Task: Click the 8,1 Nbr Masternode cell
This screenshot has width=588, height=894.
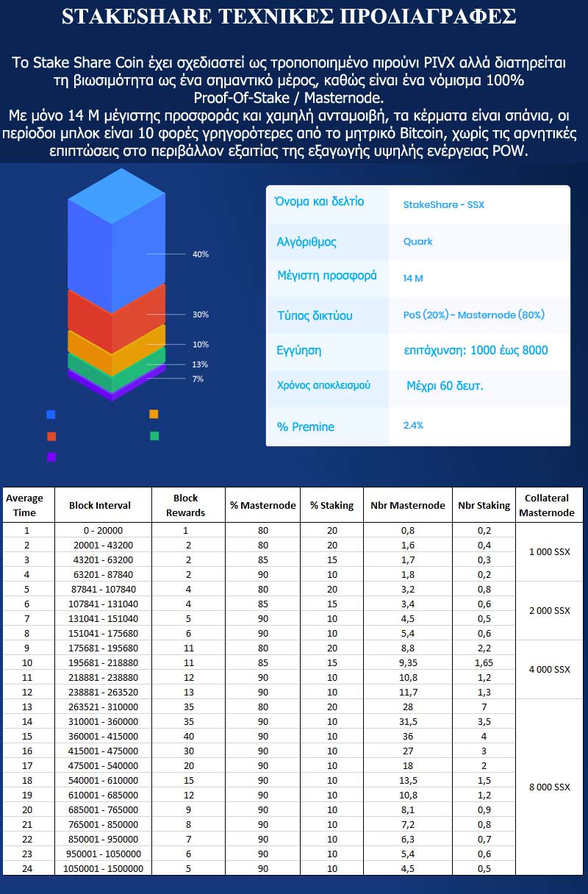Action: click(408, 809)
